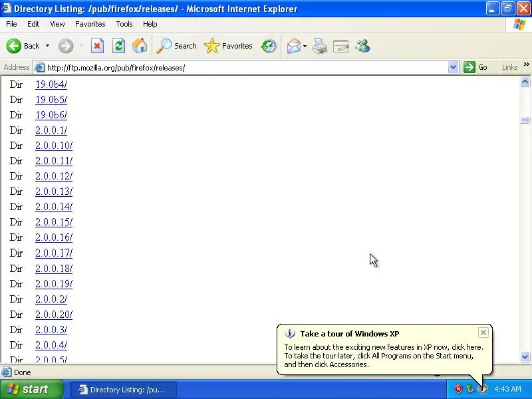Expand the Mail button dropdown arrow

click(x=305, y=46)
